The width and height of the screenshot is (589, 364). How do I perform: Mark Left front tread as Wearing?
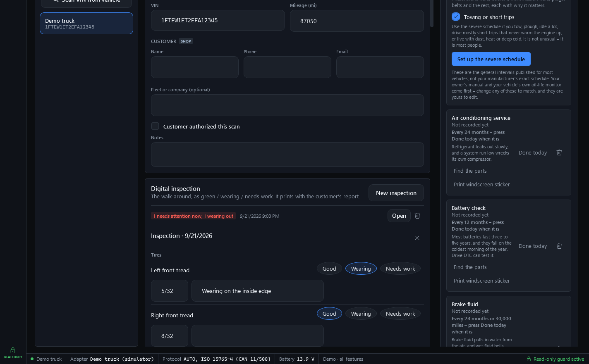[361, 269]
